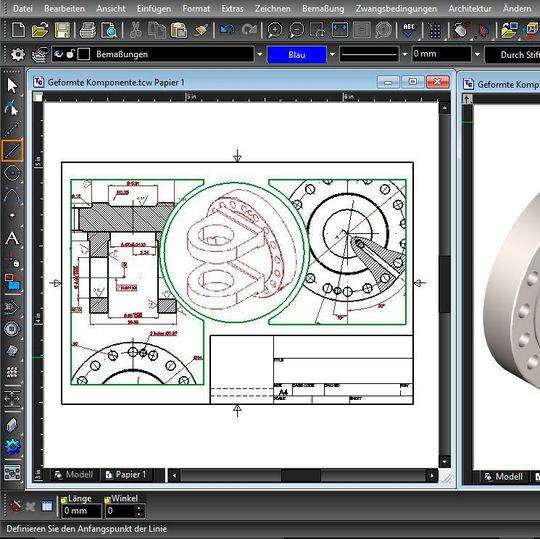Open the Architektur menu
Image resolution: width=540 pixels, height=539 pixels.
pos(470,8)
